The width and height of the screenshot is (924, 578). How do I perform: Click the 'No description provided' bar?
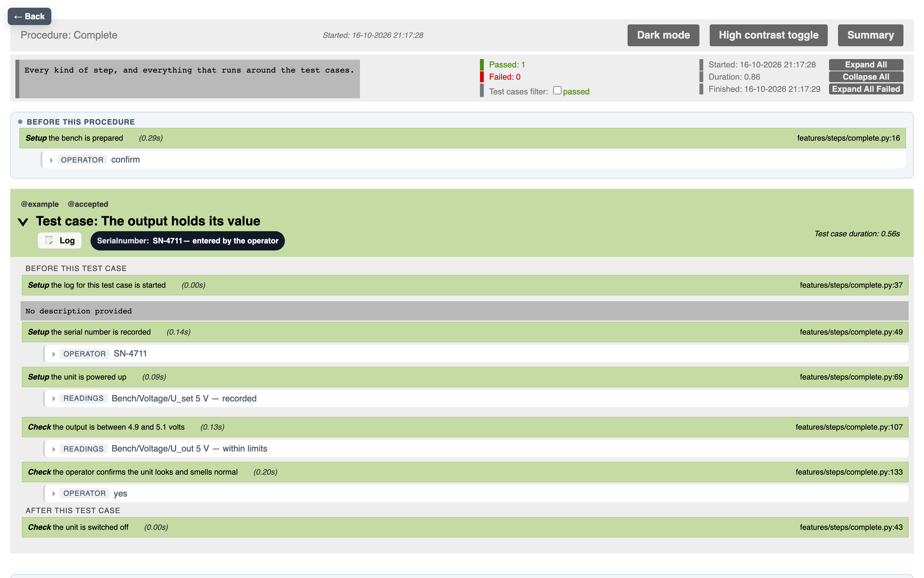464,311
